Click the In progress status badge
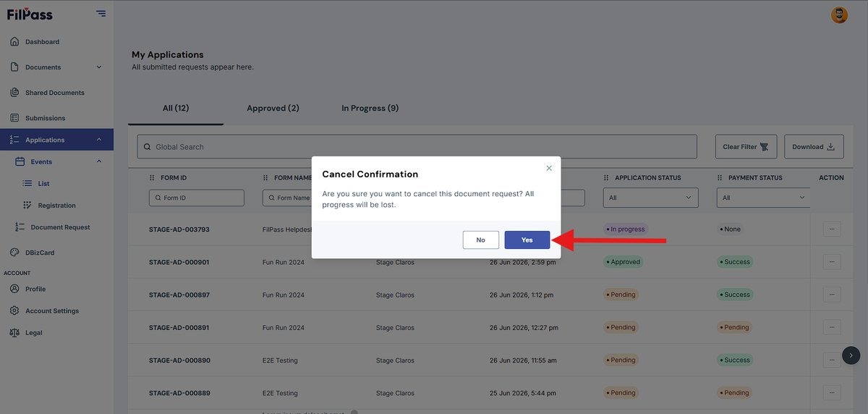Viewport: 868px width, 414px height. click(x=626, y=229)
